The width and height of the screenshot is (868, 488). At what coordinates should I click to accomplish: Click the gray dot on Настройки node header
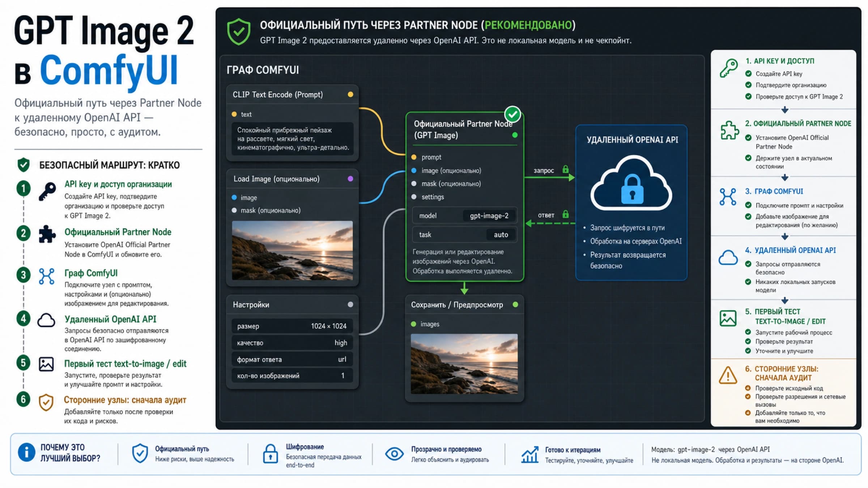coord(350,305)
